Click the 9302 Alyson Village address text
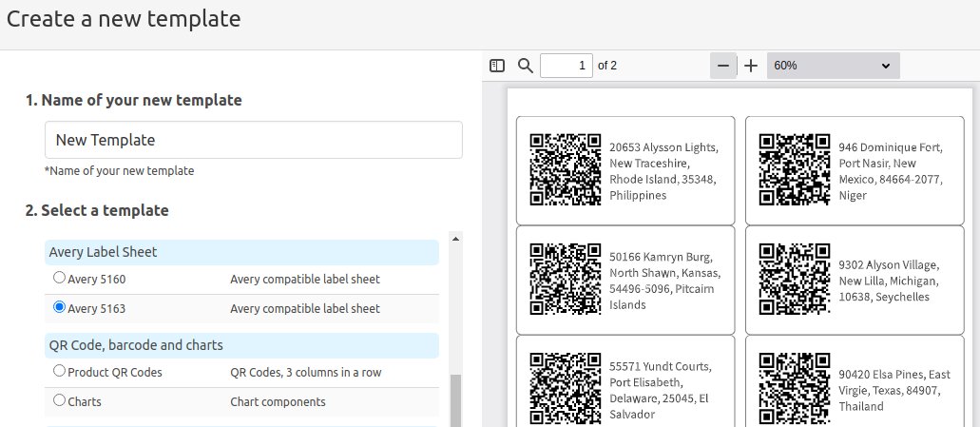Viewport: 980px width, 427px height. (888, 281)
